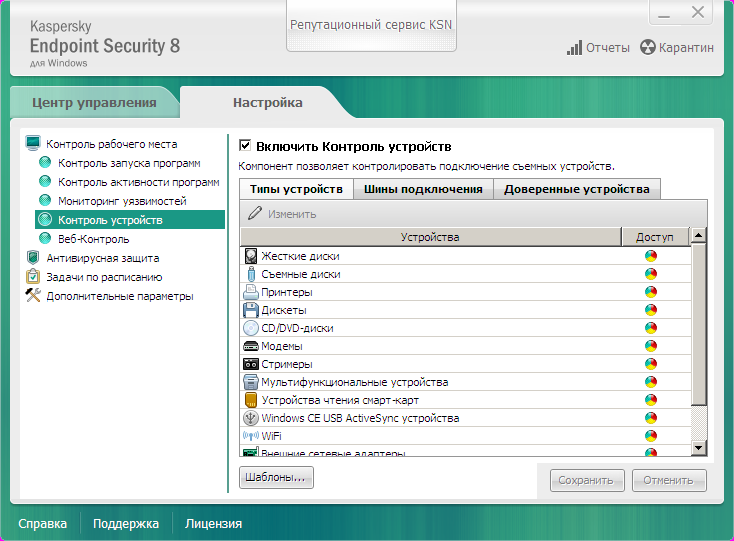The height and width of the screenshot is (541, 734).
Task: Click the green dot beside Мониторинг уязвимостей
Action: click(45, 200)
